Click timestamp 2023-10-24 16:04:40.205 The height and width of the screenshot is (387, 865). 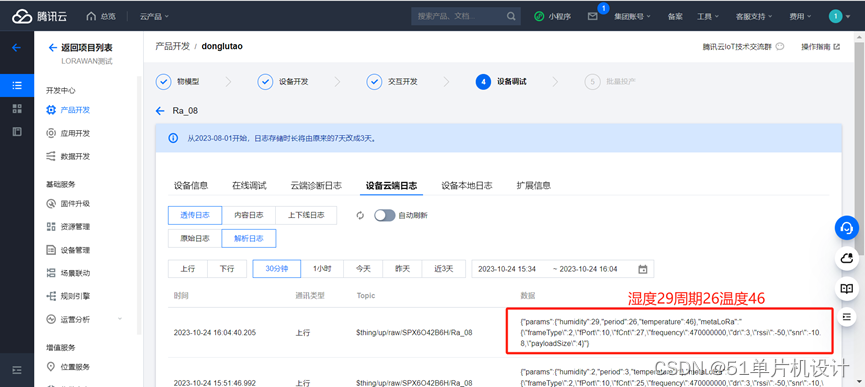pos(215,333)
